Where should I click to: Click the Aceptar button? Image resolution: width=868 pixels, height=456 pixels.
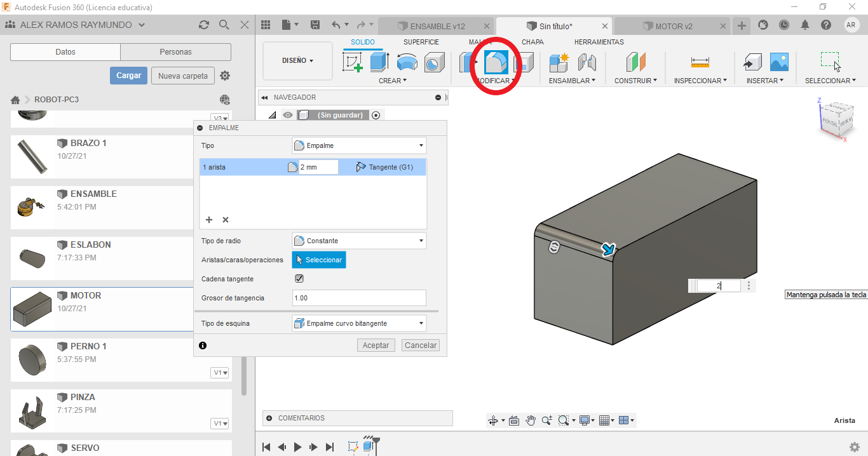(376, 345)
